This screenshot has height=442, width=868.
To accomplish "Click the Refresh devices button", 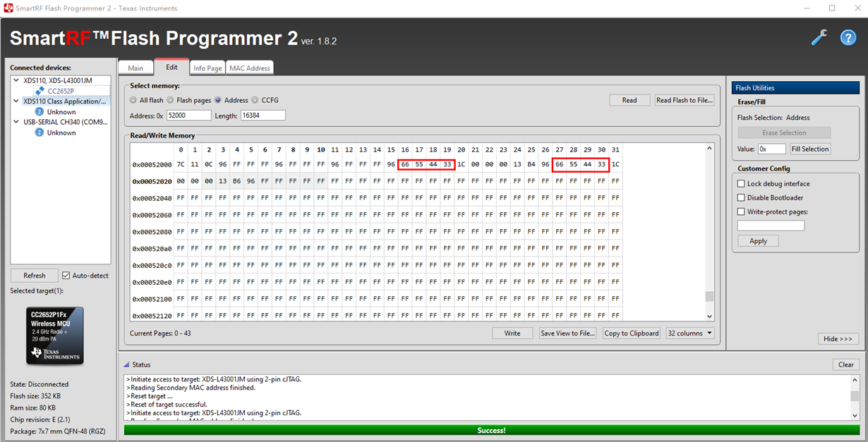I will pyautogui.click(x=34, y=276).
